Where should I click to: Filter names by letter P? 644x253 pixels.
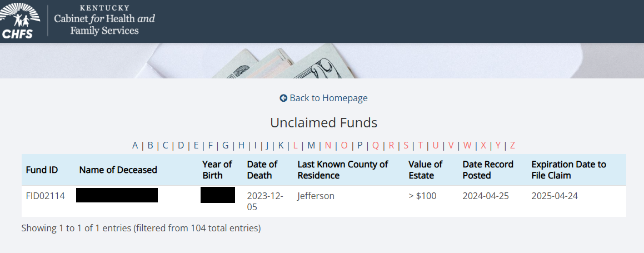click(x=360, y=145)
